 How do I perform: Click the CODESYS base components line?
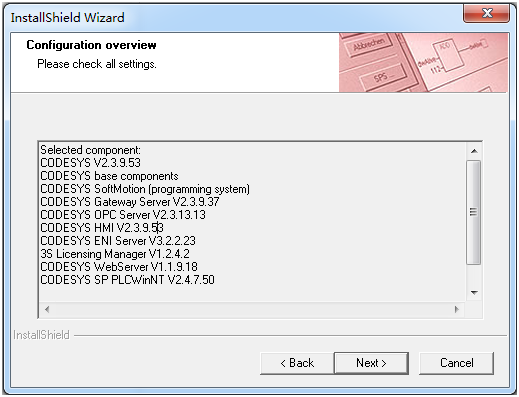(x=109, y=176)
